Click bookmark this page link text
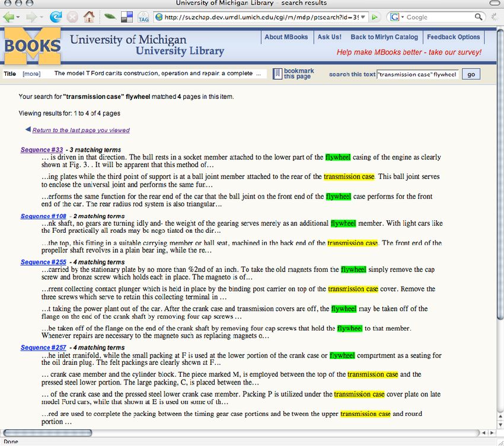The image size is (504, 446). coord(299,73)
